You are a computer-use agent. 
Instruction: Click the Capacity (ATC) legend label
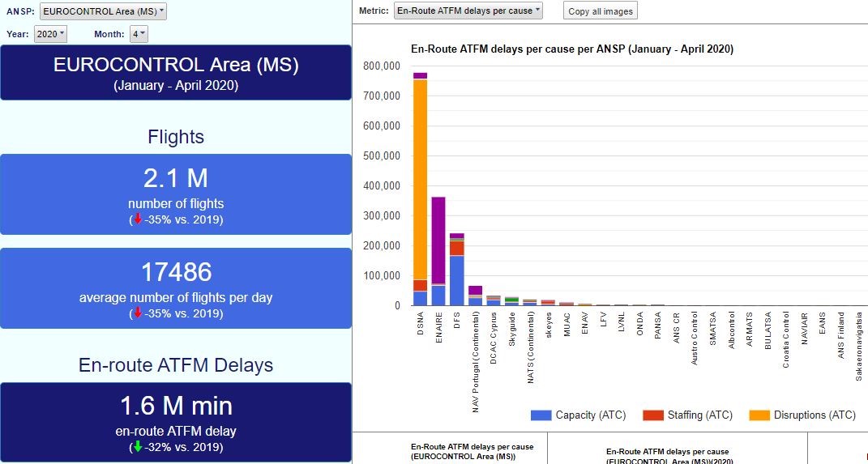[x=591, y=415]
